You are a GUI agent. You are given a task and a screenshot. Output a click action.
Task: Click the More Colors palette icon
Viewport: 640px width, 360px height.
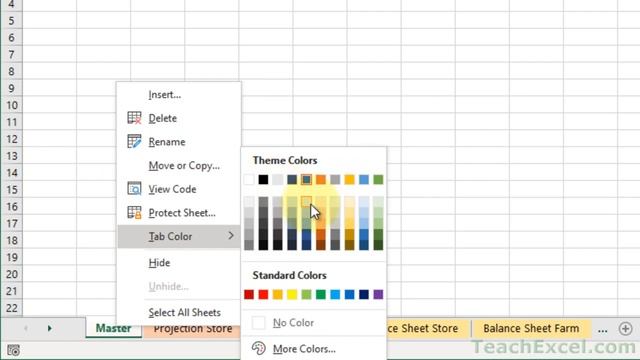[258, 349]
